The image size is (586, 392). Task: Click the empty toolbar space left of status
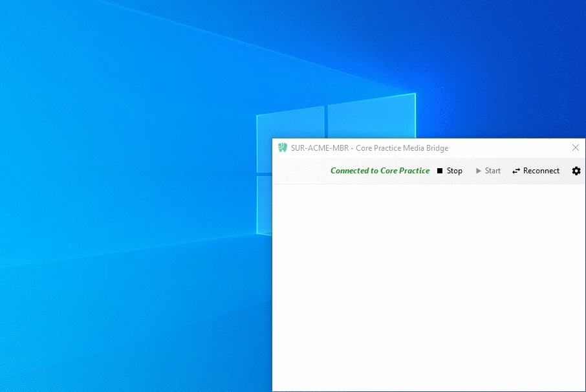pos(301,171)
